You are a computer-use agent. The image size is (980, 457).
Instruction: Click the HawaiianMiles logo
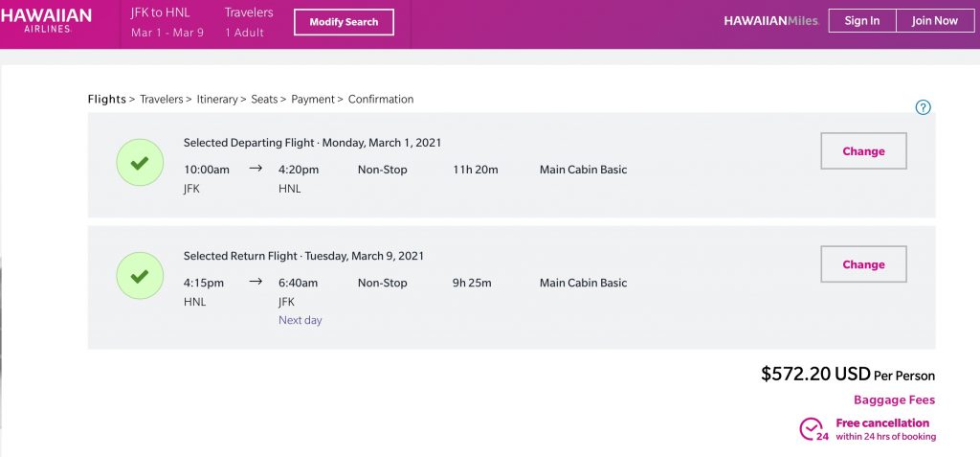(x=770, y=21)
